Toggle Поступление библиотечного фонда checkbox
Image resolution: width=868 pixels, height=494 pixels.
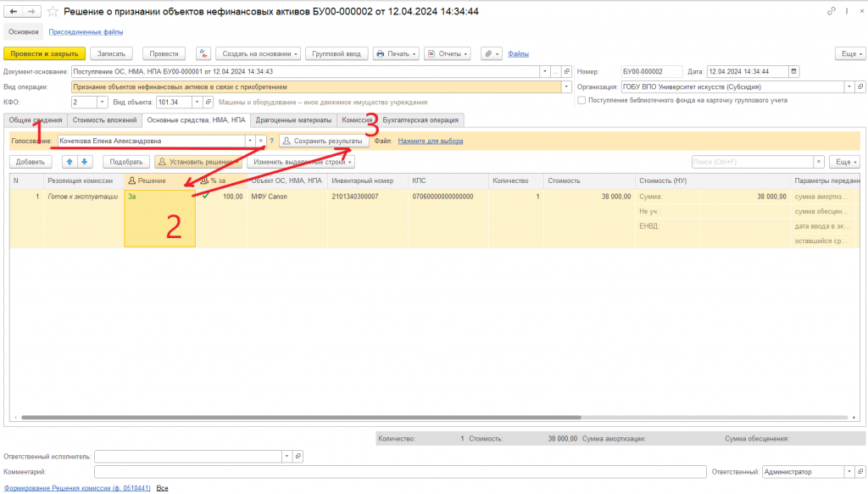581,100
